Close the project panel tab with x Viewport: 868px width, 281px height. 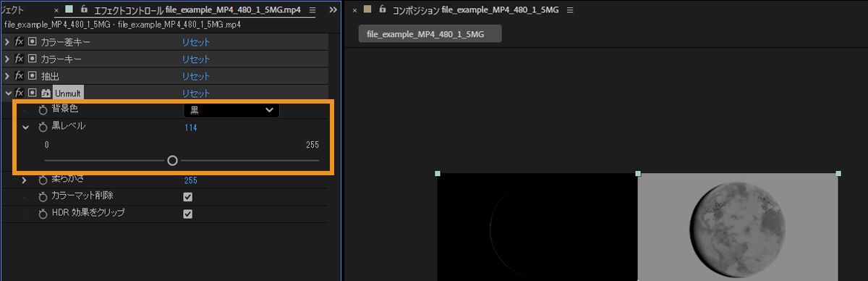pyautogui.click(x=56, y=11)
